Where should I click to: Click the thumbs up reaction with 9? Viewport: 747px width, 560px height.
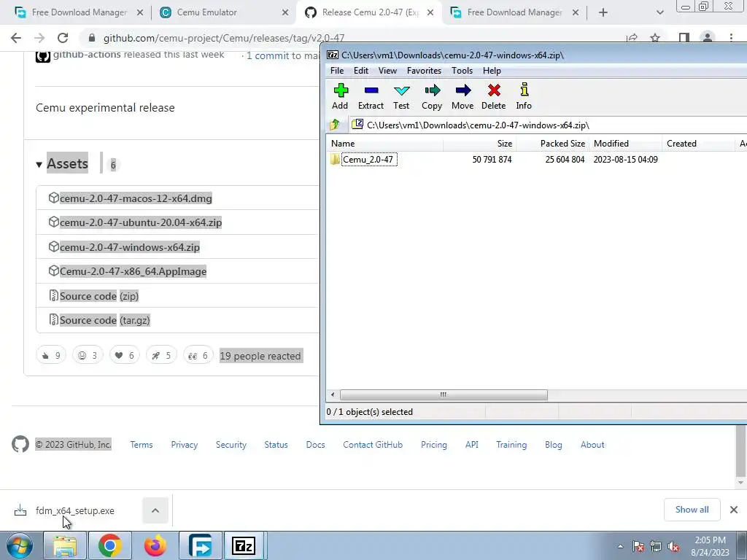click(51, 355)
